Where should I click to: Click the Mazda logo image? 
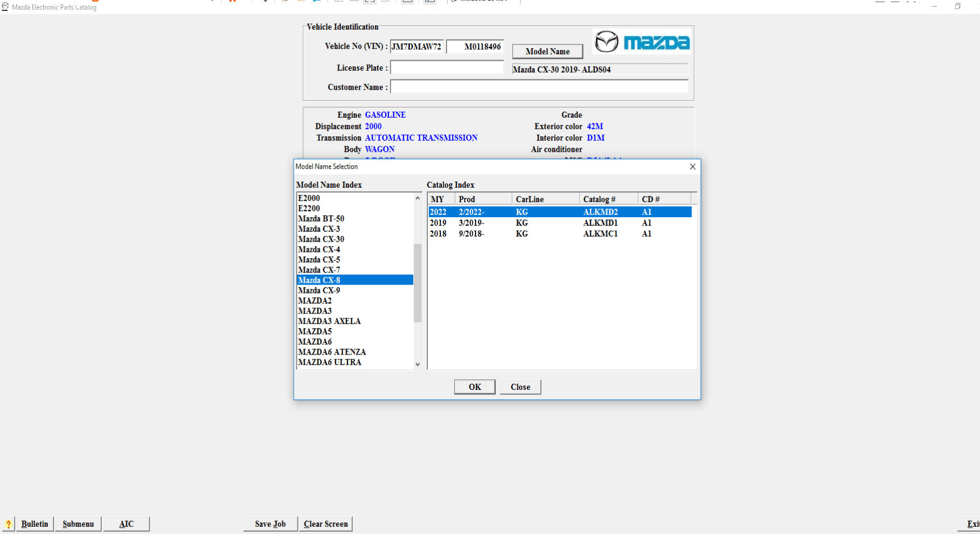click(641, 42)
